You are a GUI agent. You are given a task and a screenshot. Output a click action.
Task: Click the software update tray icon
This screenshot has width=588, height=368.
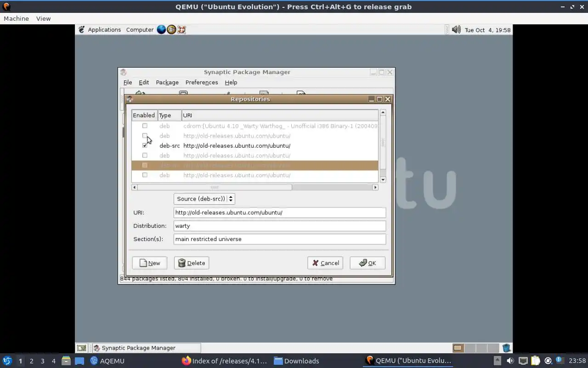click(x=548, y=361)
